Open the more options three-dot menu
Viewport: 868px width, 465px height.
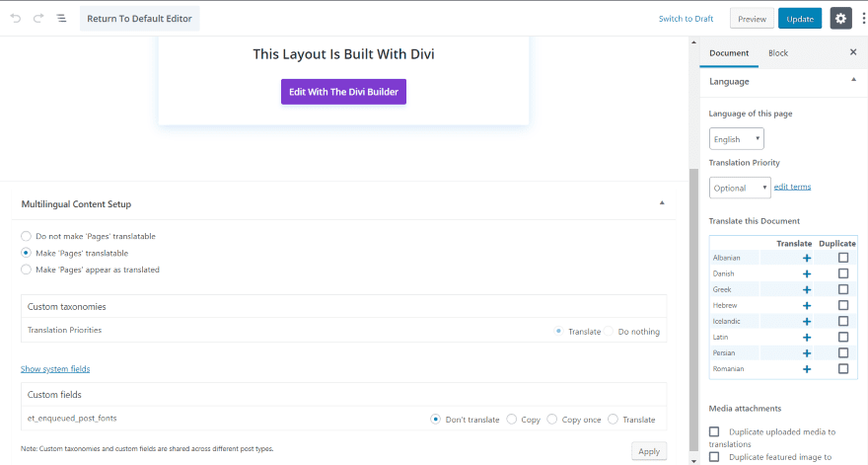pyautogui.click(x=862, y=19)
